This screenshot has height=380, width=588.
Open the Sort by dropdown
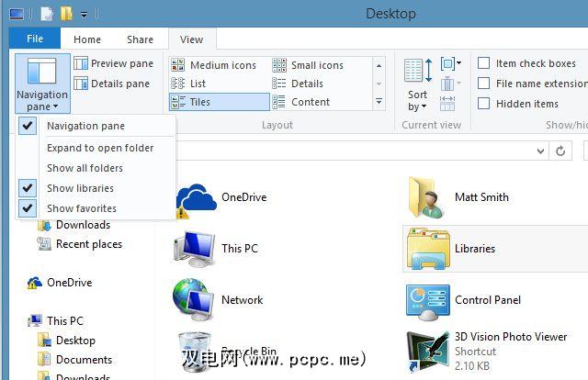[x=417, y=84]
